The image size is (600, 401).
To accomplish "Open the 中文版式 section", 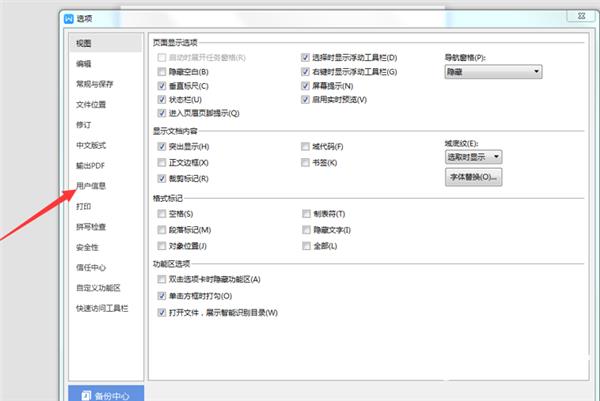I will 91,145.
